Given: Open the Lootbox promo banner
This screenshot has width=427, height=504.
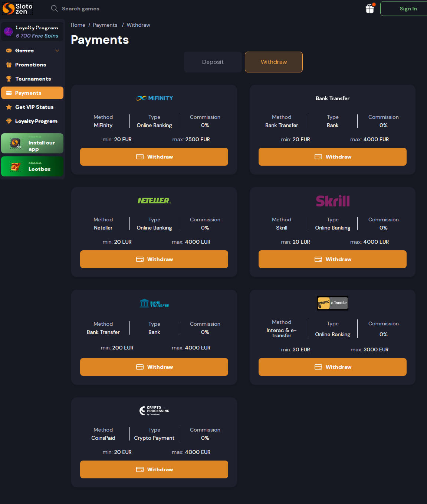Looking at the screenshot, I should (x=32, y=166).
